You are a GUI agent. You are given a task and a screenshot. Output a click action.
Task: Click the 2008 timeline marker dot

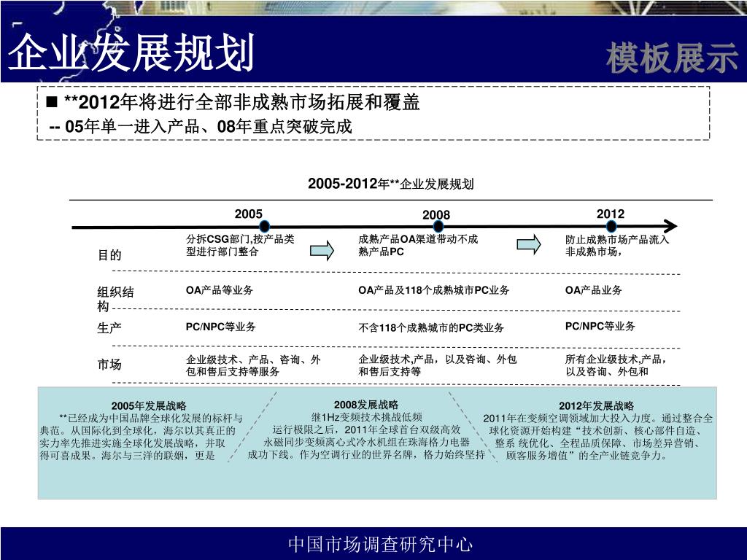[438, 227]
